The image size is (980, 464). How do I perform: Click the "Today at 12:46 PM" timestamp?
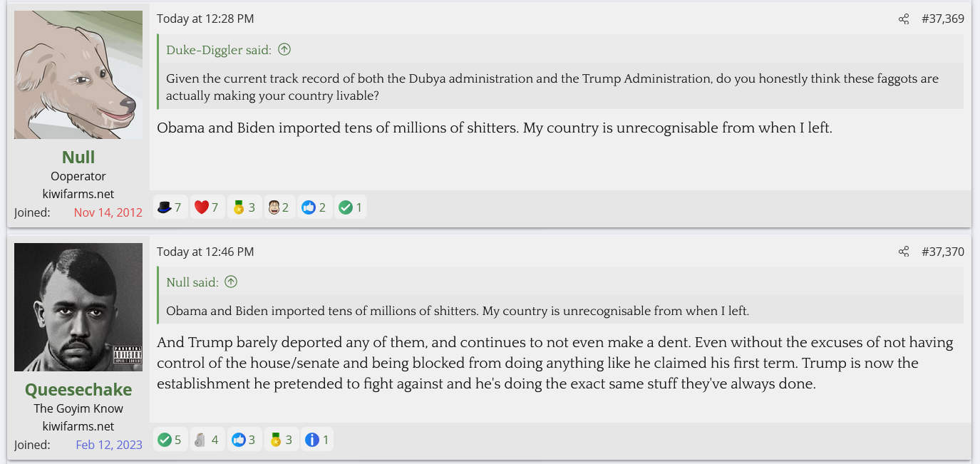(205, 252)
